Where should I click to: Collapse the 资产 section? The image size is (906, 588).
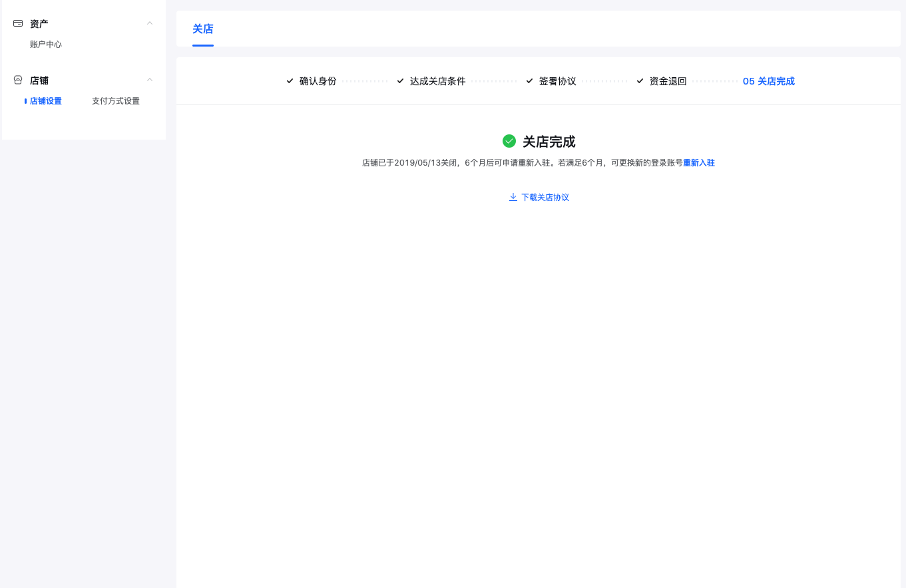(150, 23)
